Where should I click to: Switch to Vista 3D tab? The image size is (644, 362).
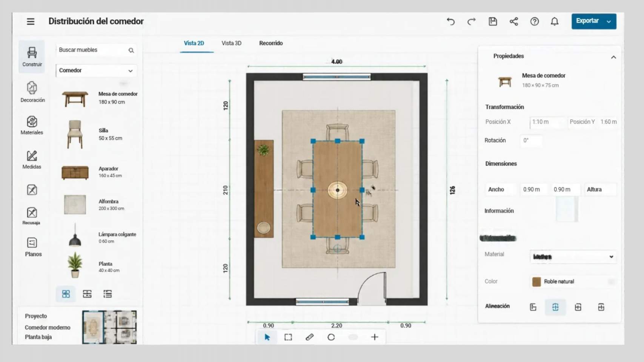[x=231, y=43]
